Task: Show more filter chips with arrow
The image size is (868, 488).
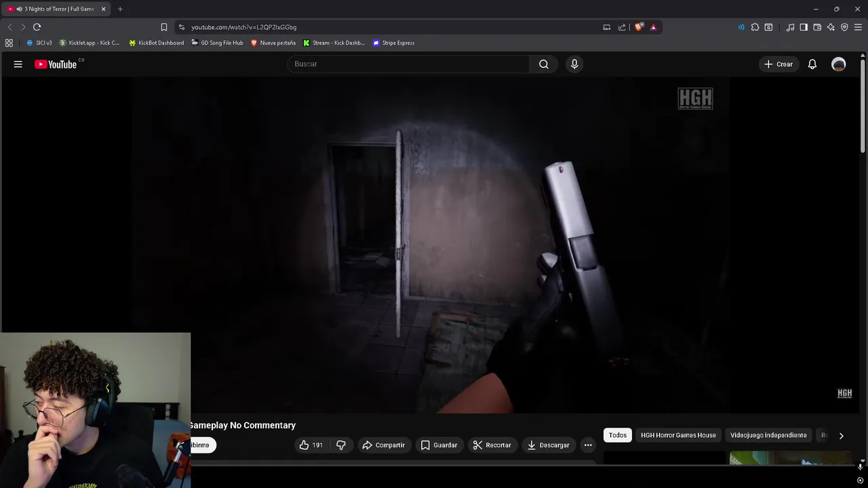Action: [841, 436]
